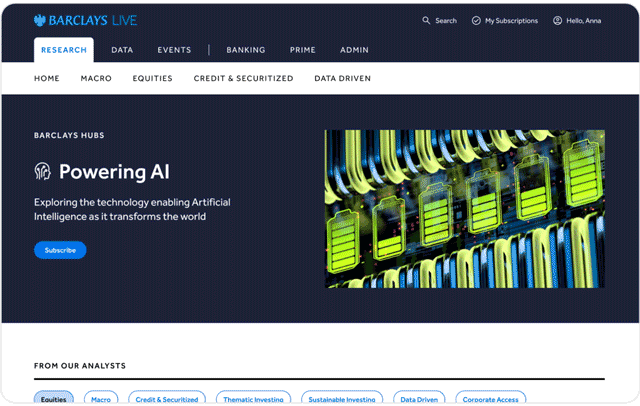Image resolution: width=640 pixels, height=406 pixels.
Task: Open the Prime section
Action: click(x=303, y=50)
